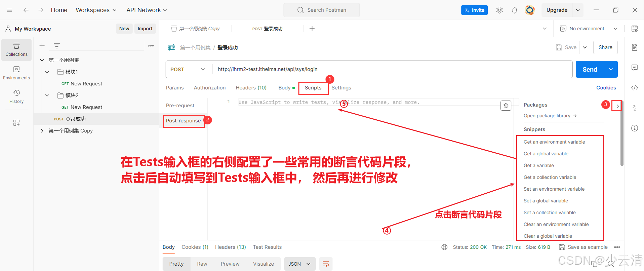Viewport: 644px width, 271px height.
Task: Open response more options ellipsis
Action: [617, 247]
